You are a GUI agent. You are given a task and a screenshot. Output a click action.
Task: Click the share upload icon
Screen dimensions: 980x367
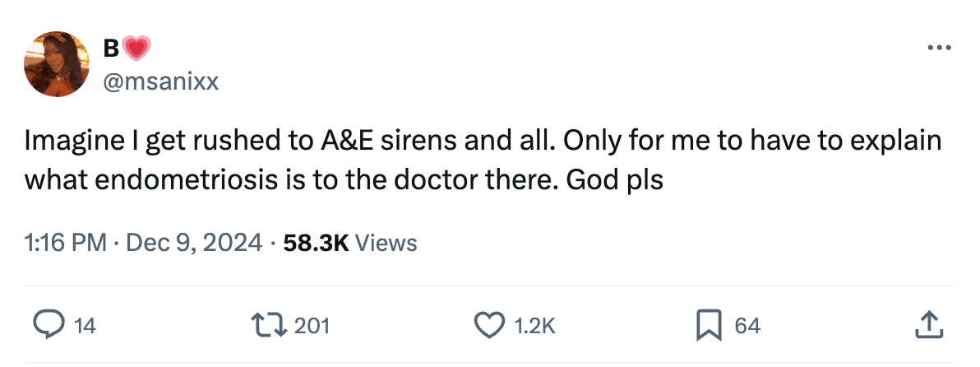tap(927, 326)
